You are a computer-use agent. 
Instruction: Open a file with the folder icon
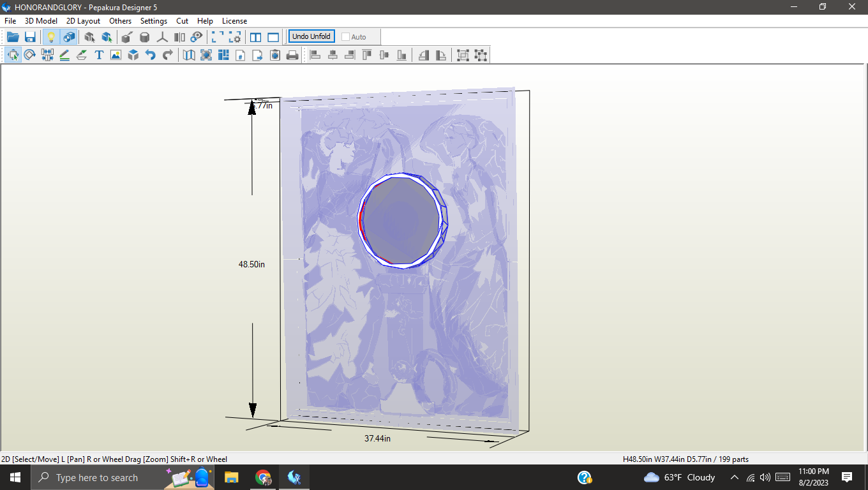(13, 37)
